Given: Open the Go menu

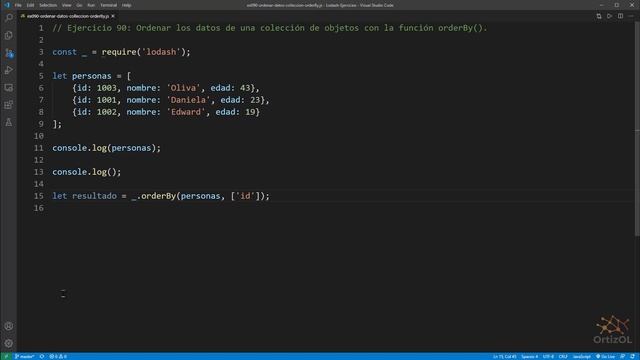Looking at the screenshot, I should click(x=79, y=5).
